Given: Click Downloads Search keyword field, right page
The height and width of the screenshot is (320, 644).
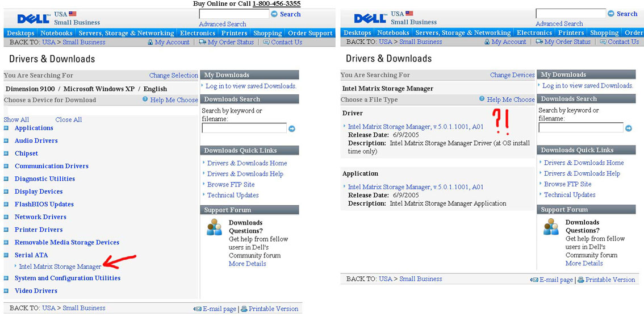Looking at the screenshot, I should point(581,127).
